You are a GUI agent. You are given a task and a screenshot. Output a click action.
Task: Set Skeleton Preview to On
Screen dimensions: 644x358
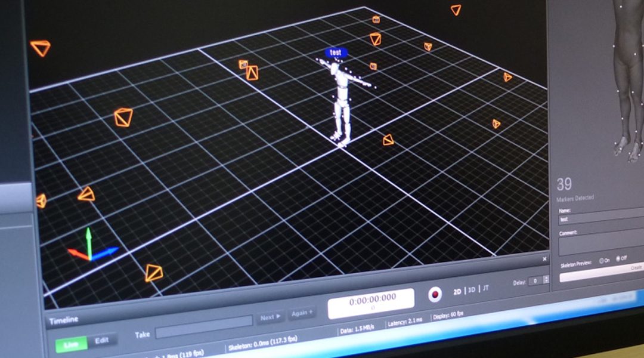[602, 260]
